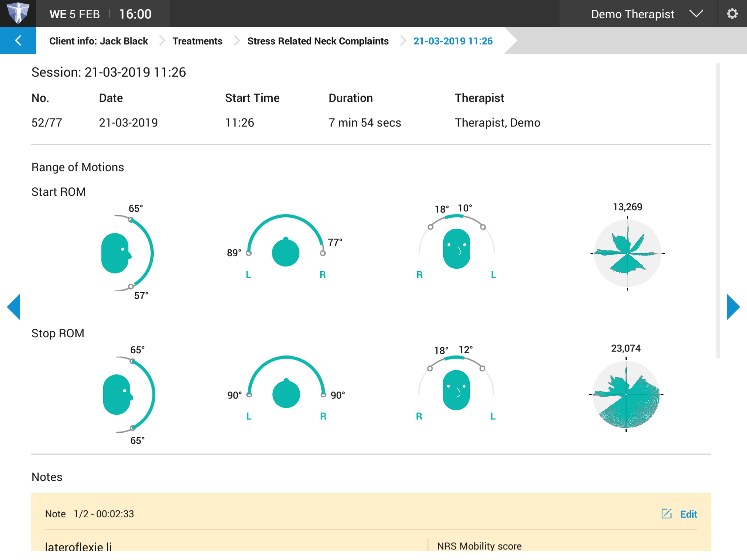Screen dimensions: 747x560
Task: Select Start ROM flexion-extension head icon
Action: (x=116, y=253)
